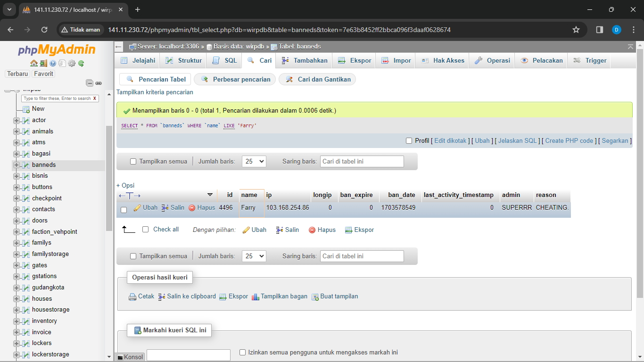The height and width of the screenshot is (362, 644).
Task: Bookmark this page with the star icon
Action: (x=576, y=30)
